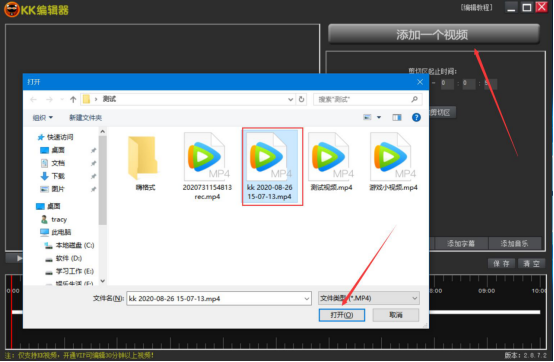Go up one folder level
554x362 pixels.
coord(73,100)
